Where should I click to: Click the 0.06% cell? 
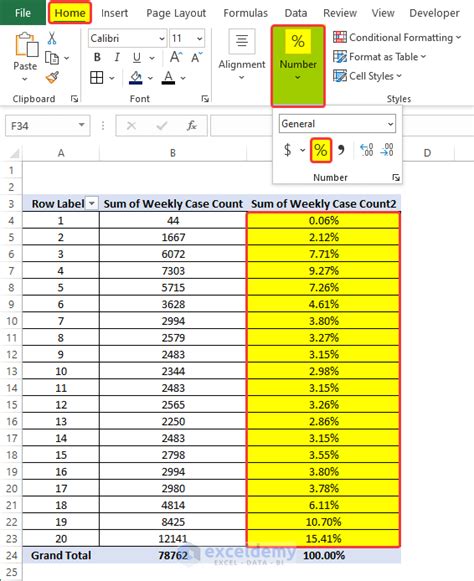coord(323,220)
